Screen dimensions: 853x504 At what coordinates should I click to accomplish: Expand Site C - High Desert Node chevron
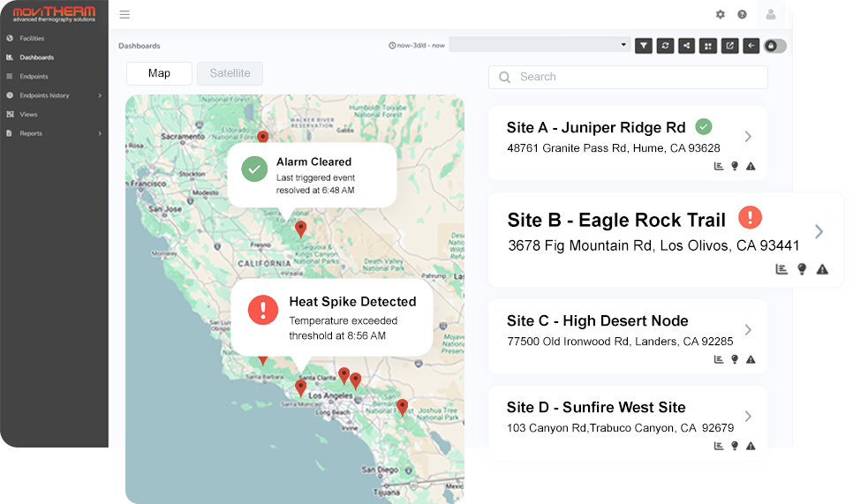[x=748, y=330]
